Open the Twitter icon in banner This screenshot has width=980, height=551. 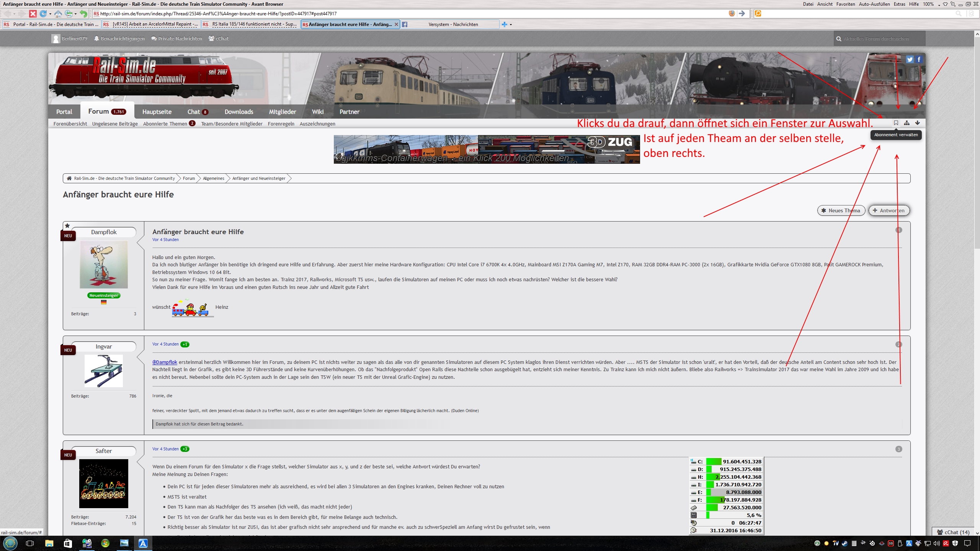click(x=910, y=59)
